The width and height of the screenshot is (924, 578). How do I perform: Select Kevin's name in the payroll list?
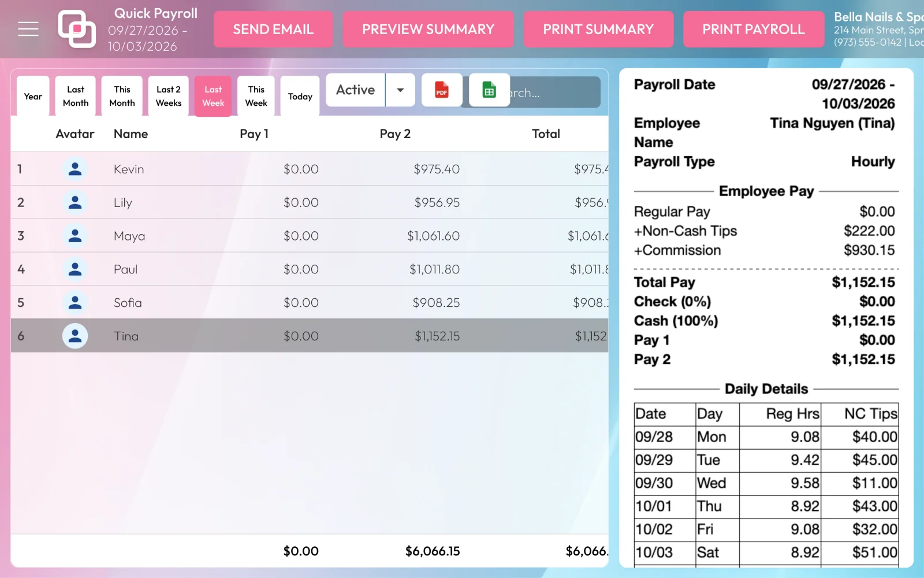129,169
